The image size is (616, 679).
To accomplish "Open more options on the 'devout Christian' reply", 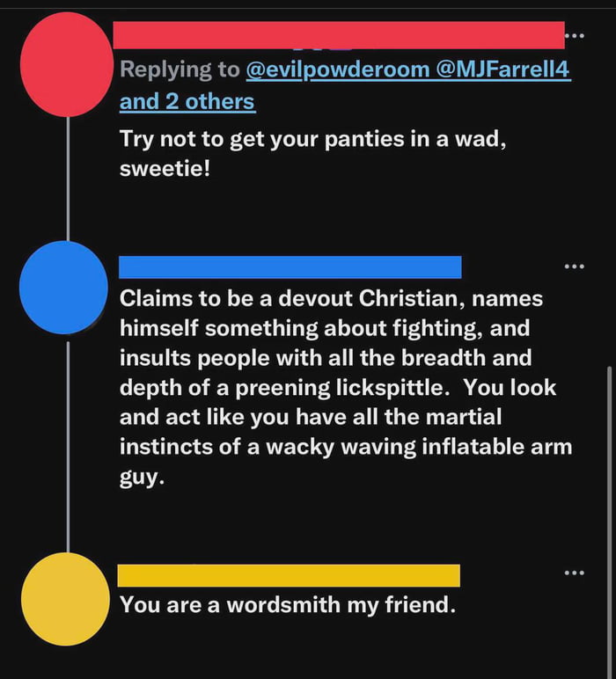I will click(575, 266).
